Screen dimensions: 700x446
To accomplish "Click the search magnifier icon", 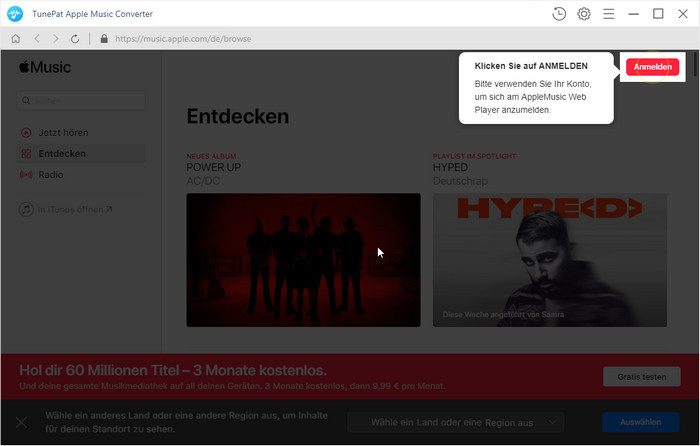I will (26, 100).
